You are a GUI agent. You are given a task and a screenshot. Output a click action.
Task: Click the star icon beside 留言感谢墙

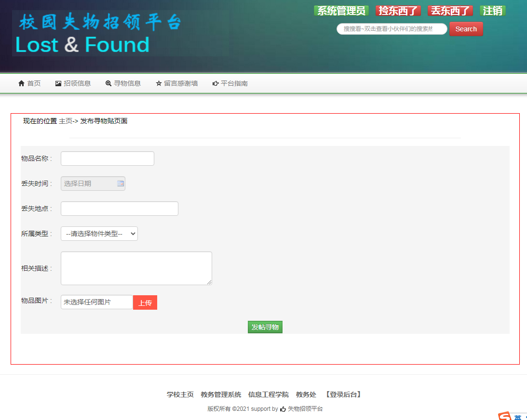pos(159,83)
